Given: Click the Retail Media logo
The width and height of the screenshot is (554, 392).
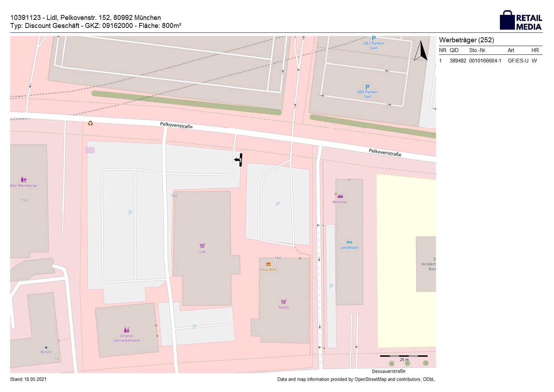Looking at the screenshot, I should tap(521, 21).
